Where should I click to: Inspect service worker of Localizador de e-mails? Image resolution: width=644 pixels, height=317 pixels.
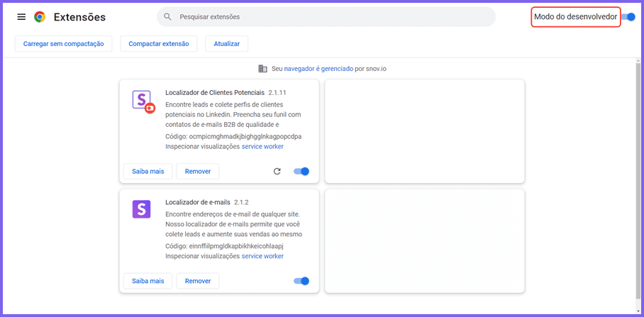(x=262, y=256)
